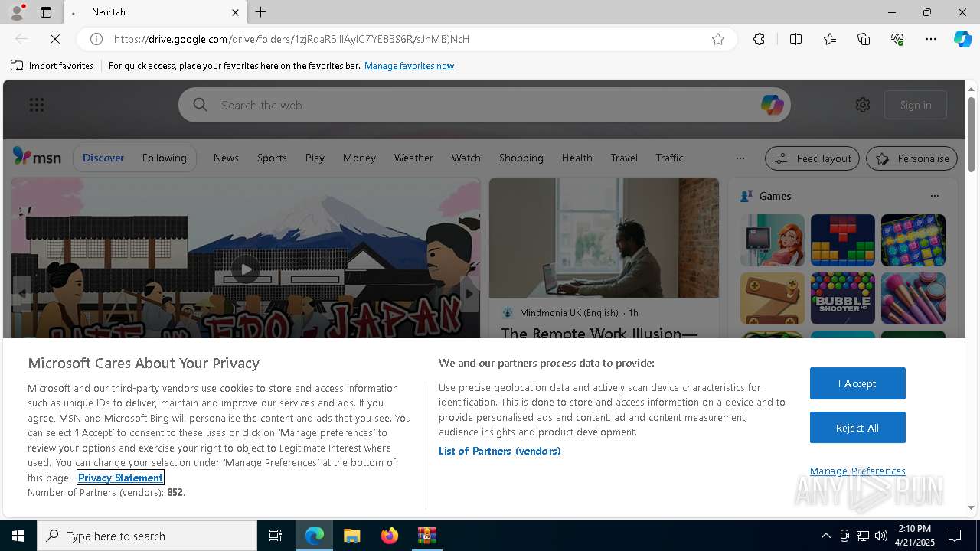This screenshot has width=980, height=551.
Task: Open the Favorites list icon
Action: (830, 39)
